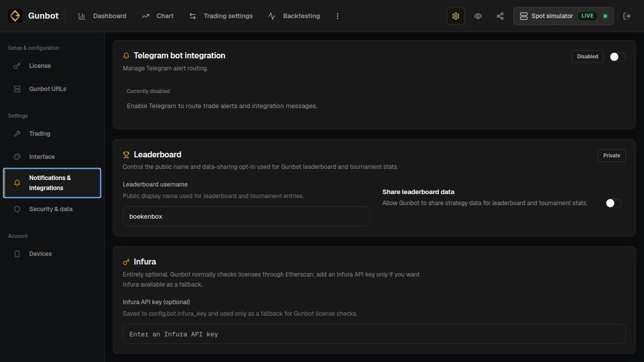Viewport: 644px width, 362px height.
Task: Open the Dashboard page
Action: tap(102, 16)
